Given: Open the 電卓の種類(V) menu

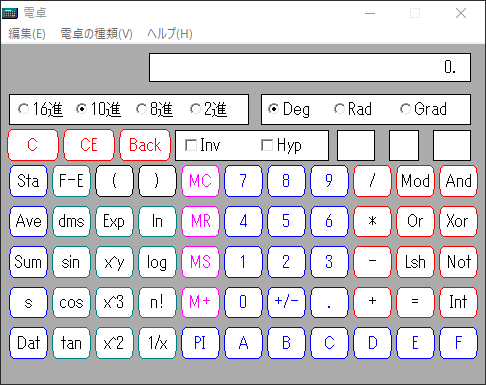Looking at the screenshot, I should (x=96, y=34).
